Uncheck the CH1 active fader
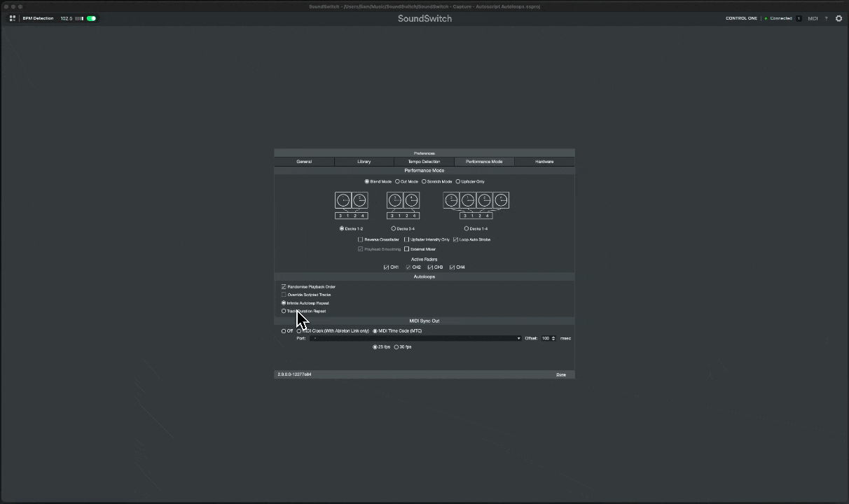 pyautogui.click(x=386, y=267)
